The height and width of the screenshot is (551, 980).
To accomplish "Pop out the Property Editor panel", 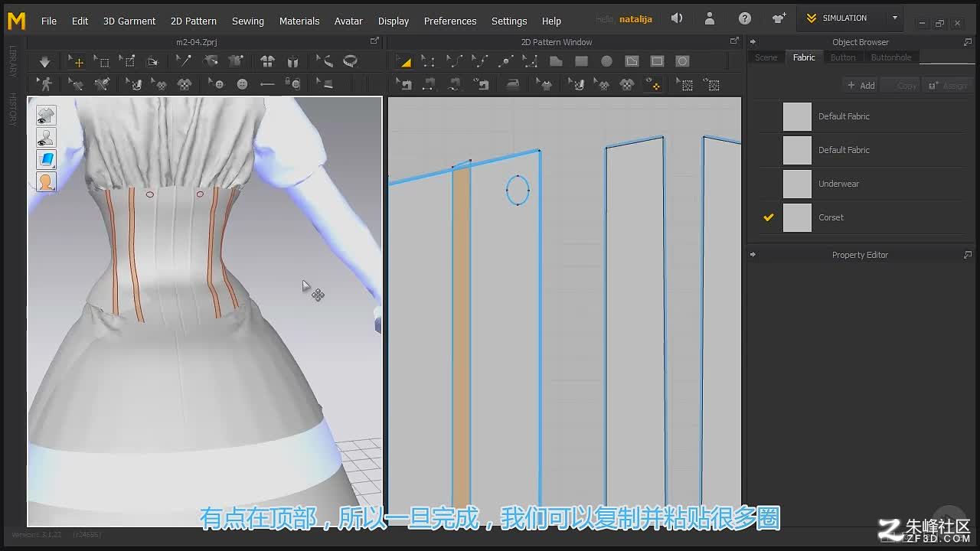I will click(x=968, y=255).
